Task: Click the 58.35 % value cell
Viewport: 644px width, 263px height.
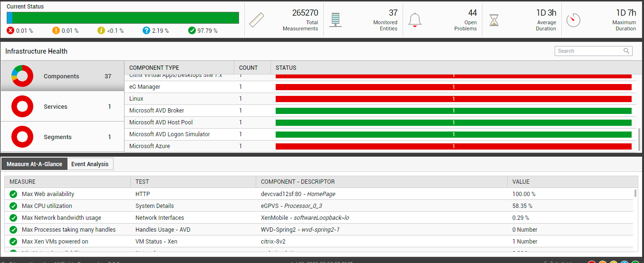Action: [522, 206]
